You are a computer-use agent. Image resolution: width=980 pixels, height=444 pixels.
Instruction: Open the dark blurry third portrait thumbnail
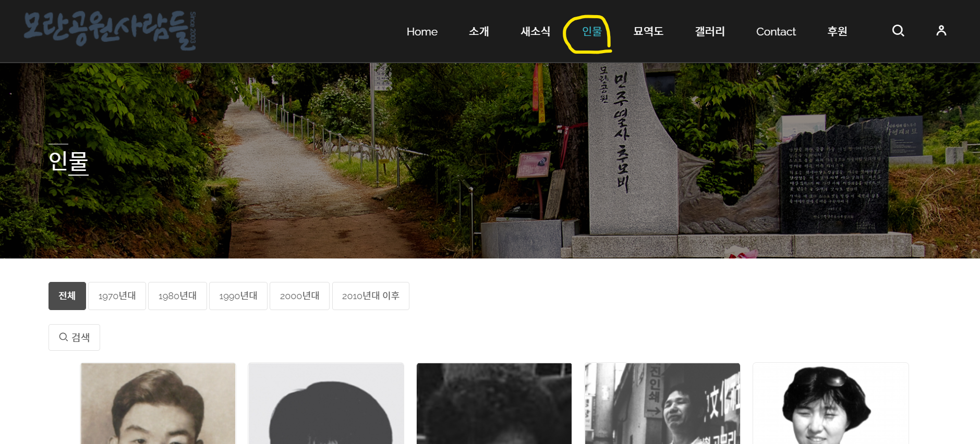494,403
